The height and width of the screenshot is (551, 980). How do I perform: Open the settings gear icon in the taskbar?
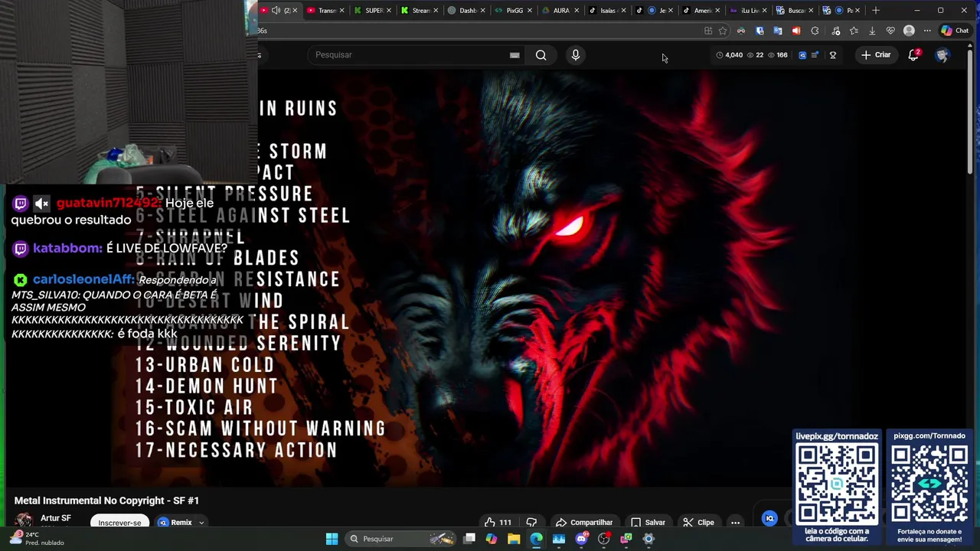pos(648,539)
